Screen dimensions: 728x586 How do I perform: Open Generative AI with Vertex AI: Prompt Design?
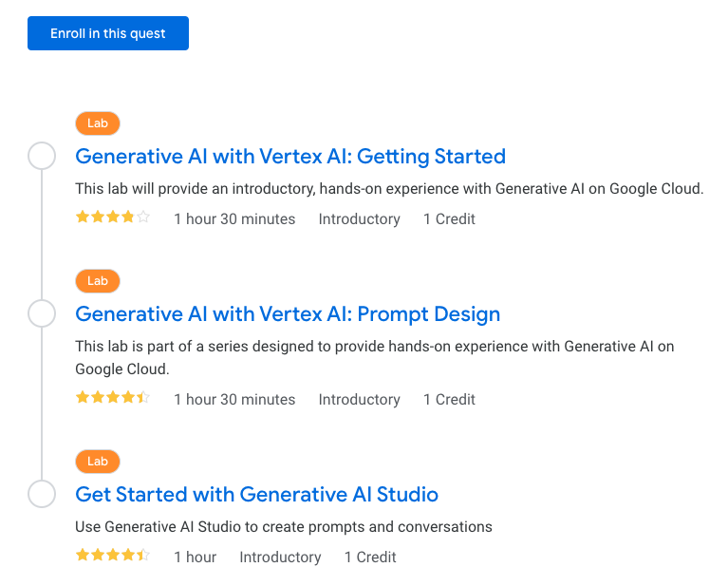[288, 313]
